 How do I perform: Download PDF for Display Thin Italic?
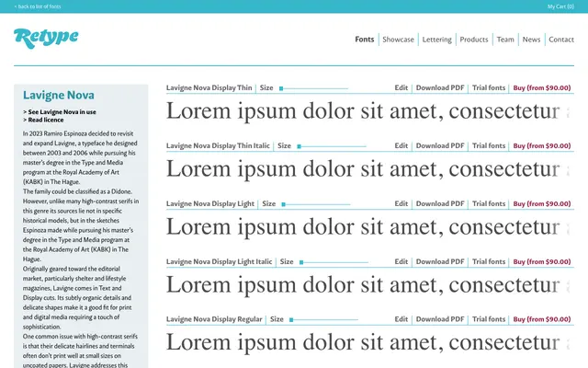(x=440, y=145)
